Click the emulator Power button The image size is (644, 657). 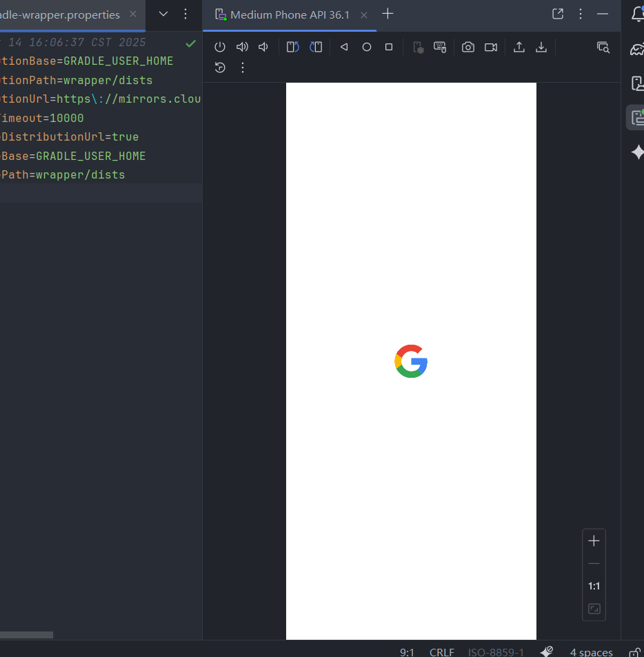pos(220,47)
